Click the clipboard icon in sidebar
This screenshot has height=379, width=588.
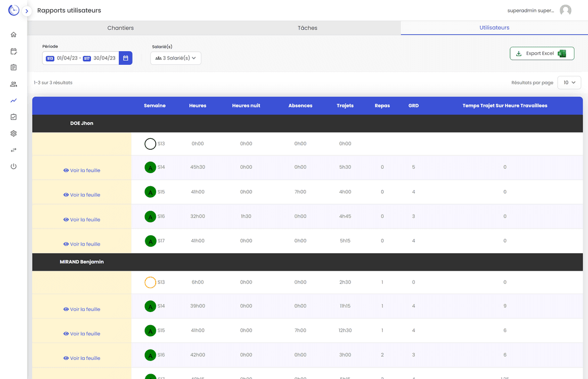click(x=14, y=68)
